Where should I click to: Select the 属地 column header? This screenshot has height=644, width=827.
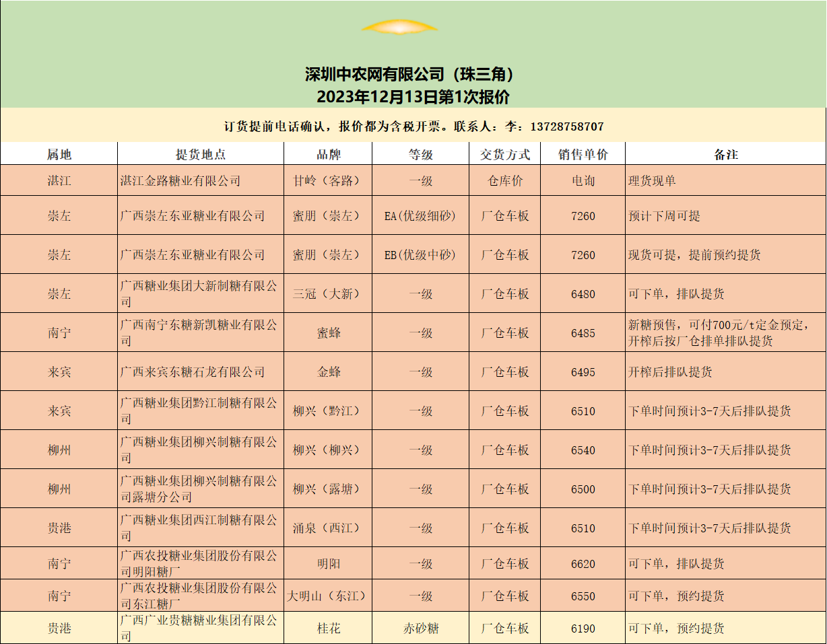click(x=59, y=154)
